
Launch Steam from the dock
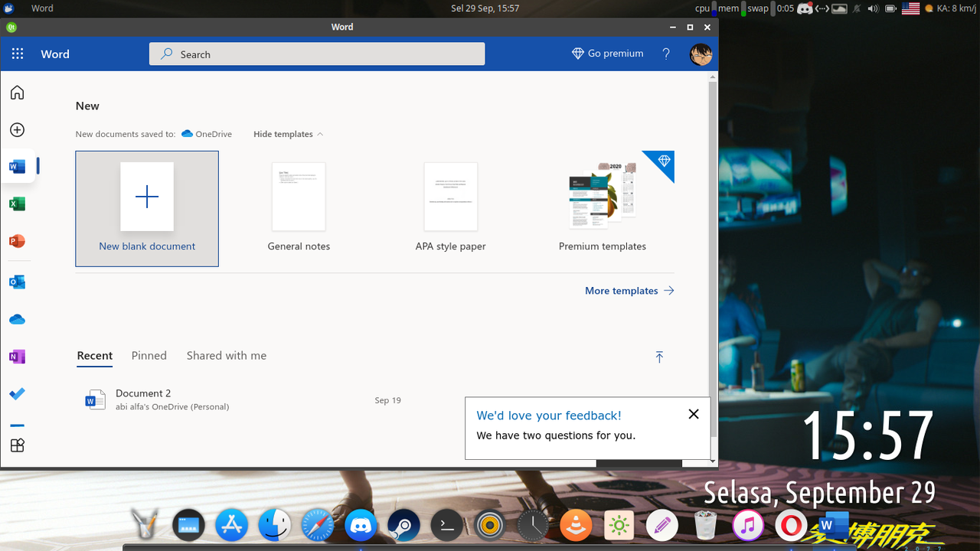(x=403, y=526)
